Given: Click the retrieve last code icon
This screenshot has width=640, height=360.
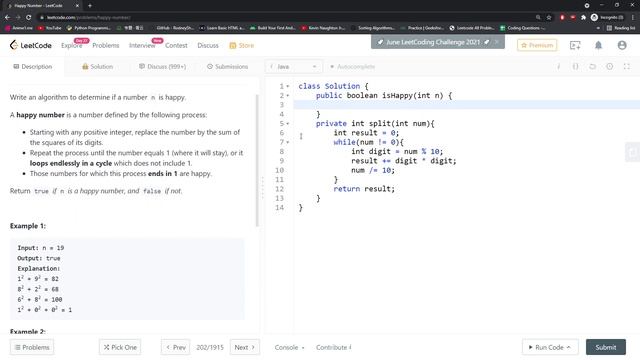Looking at the screenshot, I should (593, 67).
